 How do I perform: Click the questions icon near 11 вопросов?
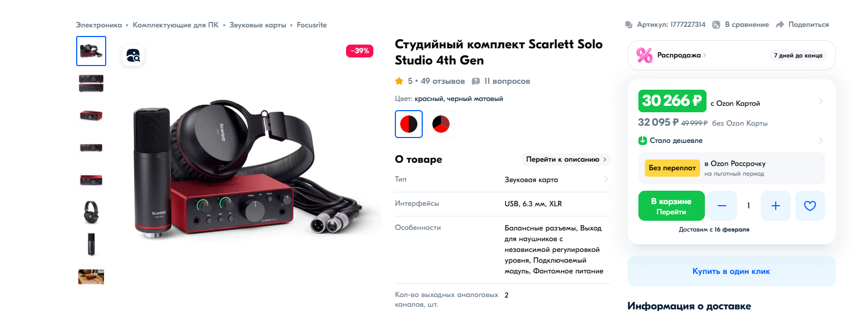tap(475, 81)
